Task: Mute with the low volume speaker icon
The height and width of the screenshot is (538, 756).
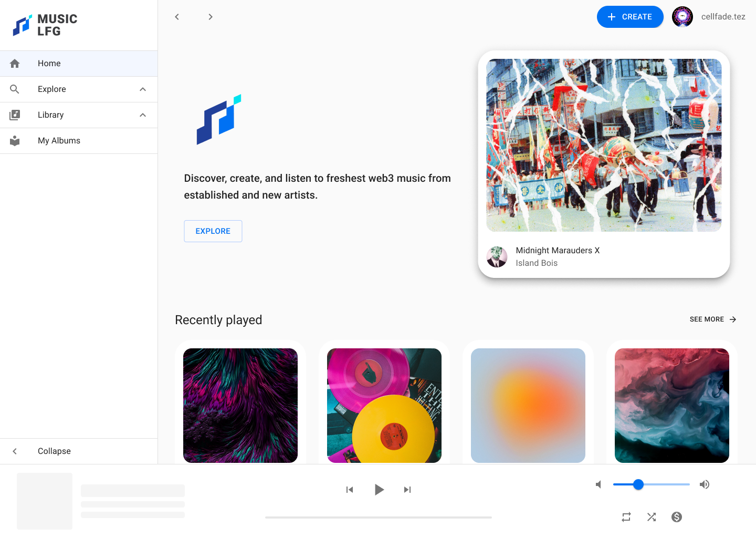Action: pos(598,484)
